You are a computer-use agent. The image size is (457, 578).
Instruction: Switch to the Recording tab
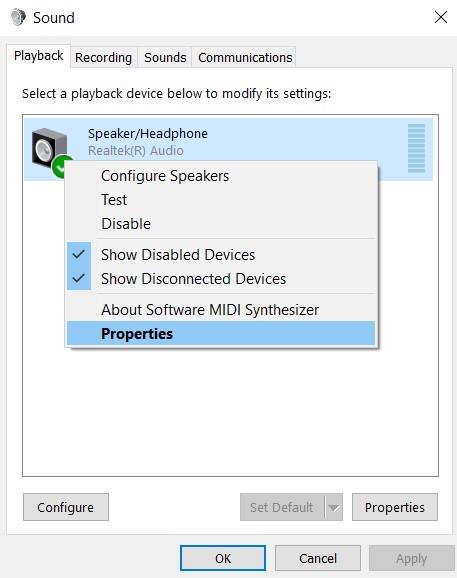(x=104, y=58)
